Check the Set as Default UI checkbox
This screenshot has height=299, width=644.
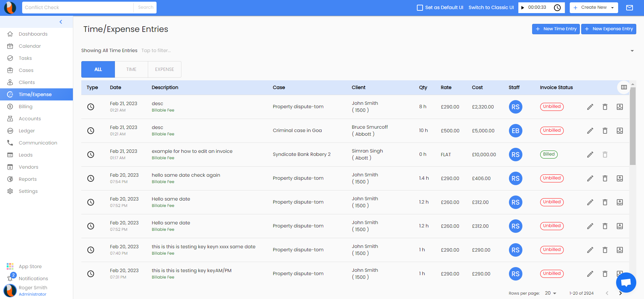pos(420,8)
